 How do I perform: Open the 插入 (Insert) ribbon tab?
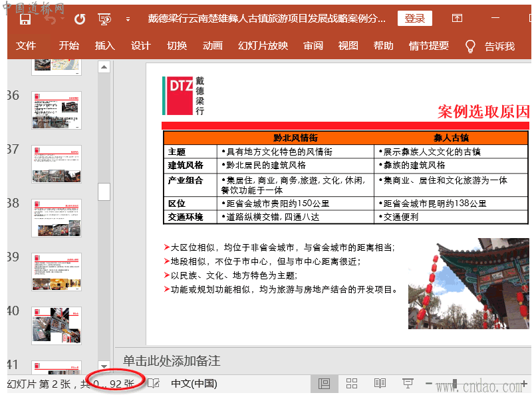tap(105, 46)
